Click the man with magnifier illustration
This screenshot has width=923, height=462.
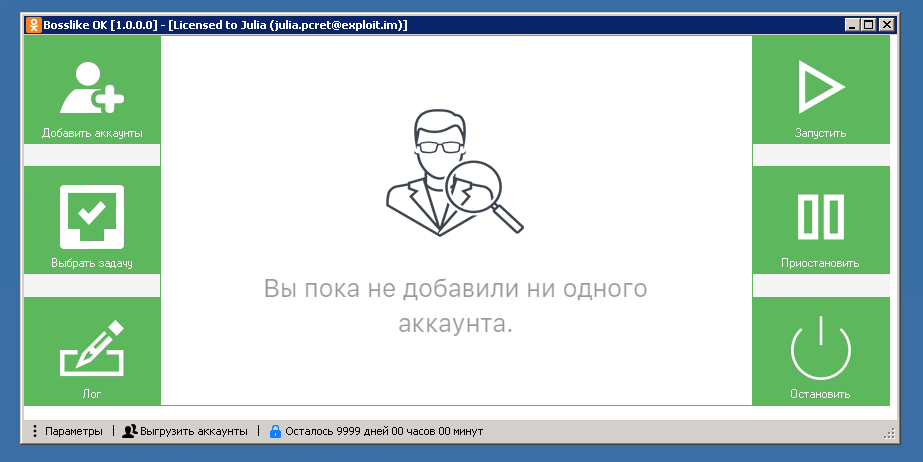point(454,172)
